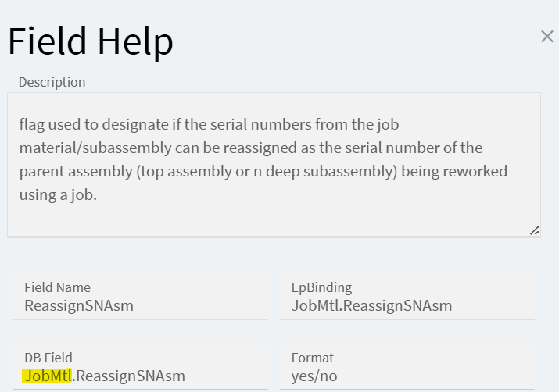Click the JobMtl.ReassignSNAsm value under EpBinding

click(x=371, y=306)
